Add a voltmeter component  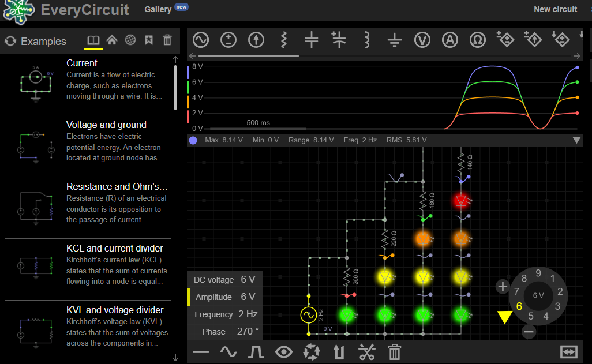(x=422, y=40)
